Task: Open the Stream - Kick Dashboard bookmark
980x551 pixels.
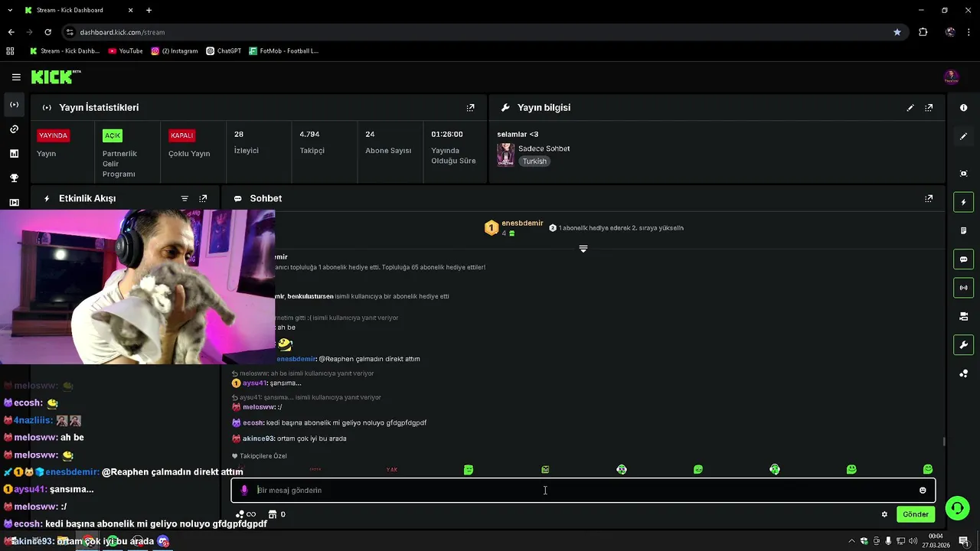Action: click(x=64, y=51)
